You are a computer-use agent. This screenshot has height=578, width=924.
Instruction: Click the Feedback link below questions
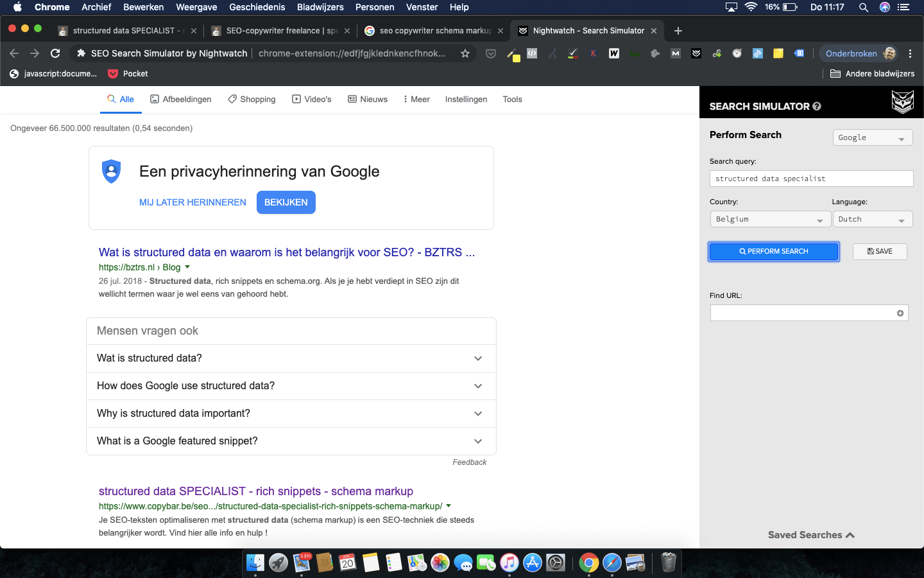point(470,462)
